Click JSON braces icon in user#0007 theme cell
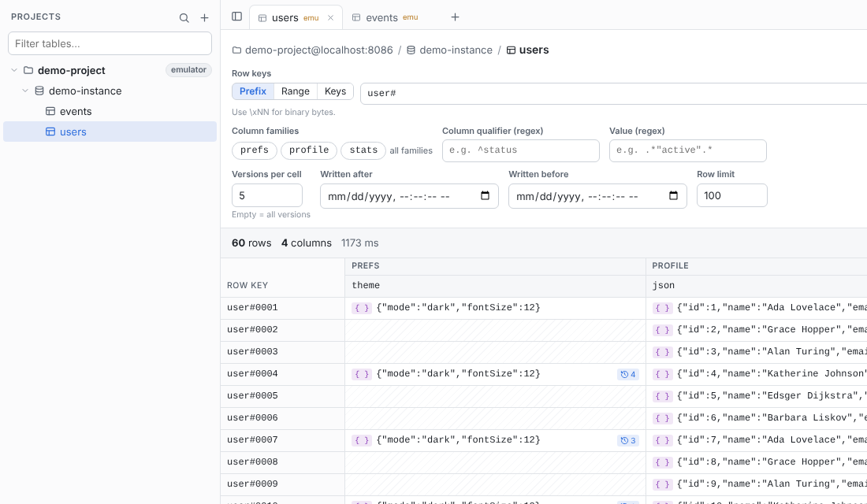The width and height of the screenshot is (867, 504). point(362,440)
